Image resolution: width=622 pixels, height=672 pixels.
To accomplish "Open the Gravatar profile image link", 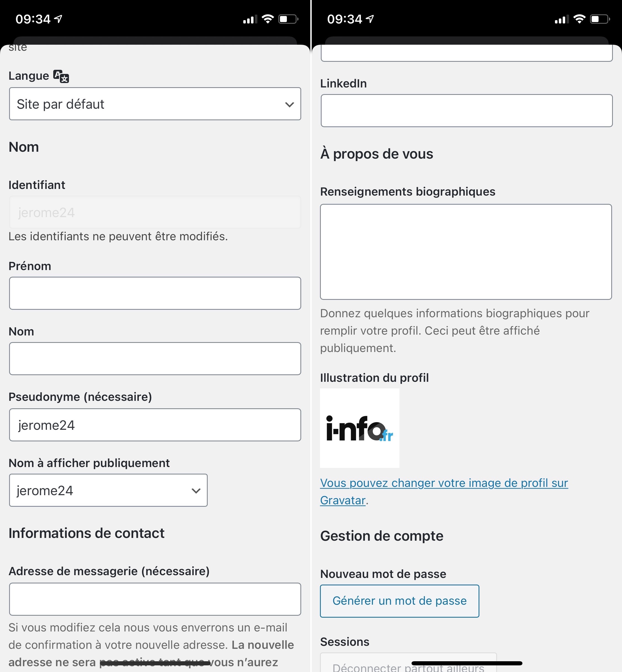I will pos(444,483).
